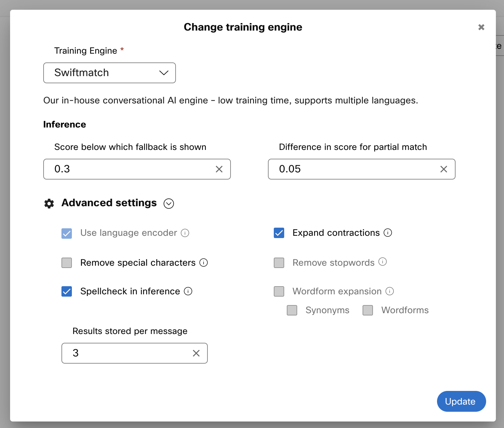Click the Update button
The height and width of the screenshot is (428, 504).
(461, 401)
